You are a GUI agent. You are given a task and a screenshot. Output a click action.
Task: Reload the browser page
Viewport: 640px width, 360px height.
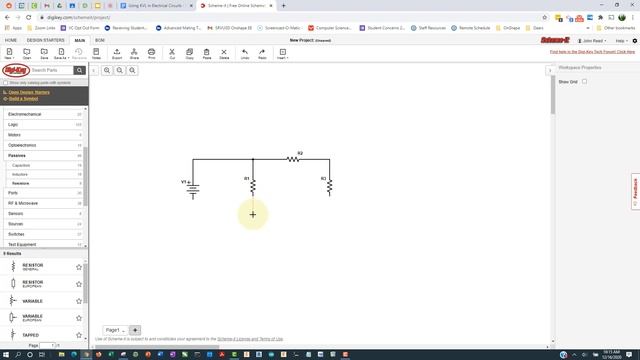pos(29,18)
